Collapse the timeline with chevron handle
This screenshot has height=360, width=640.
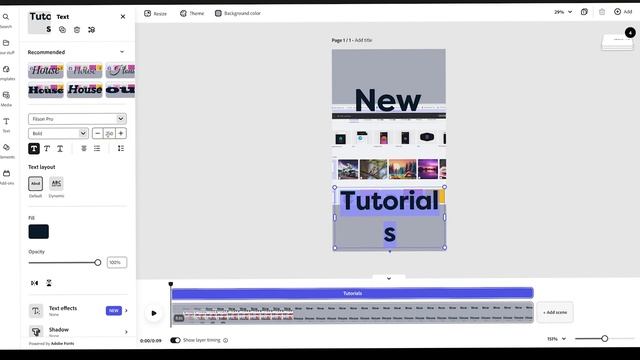tap(389, 278)
